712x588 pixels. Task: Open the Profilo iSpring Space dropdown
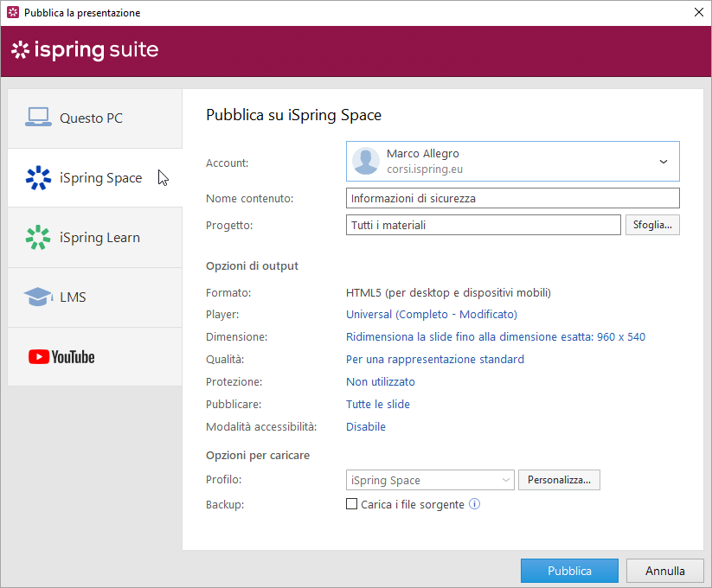(x=430, y=480)
